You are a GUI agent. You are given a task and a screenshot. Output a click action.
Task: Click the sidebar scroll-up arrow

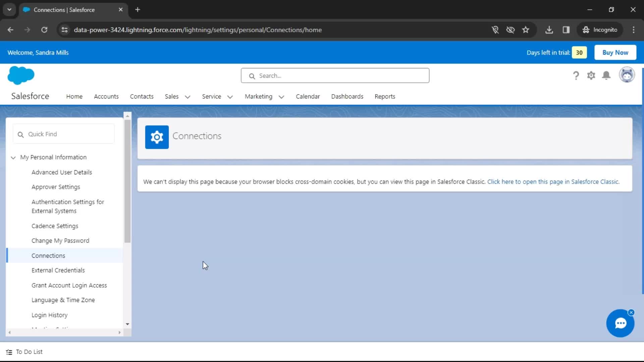[x=127, y=116]
